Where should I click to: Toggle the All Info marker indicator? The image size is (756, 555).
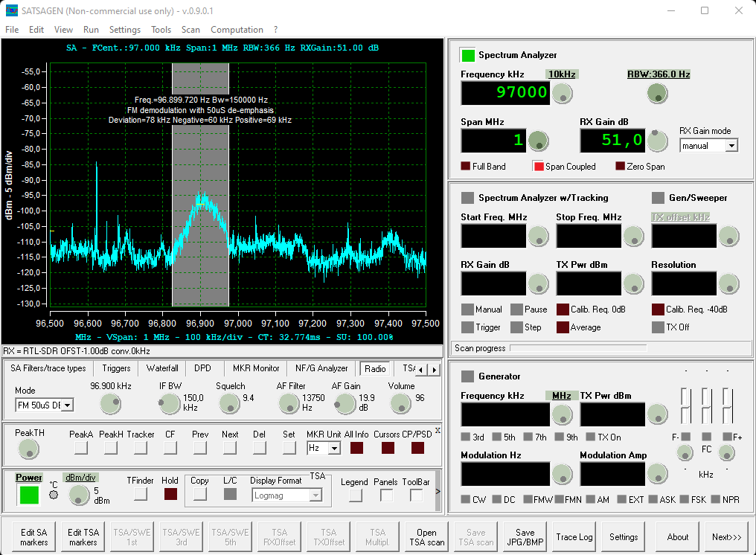356,448
